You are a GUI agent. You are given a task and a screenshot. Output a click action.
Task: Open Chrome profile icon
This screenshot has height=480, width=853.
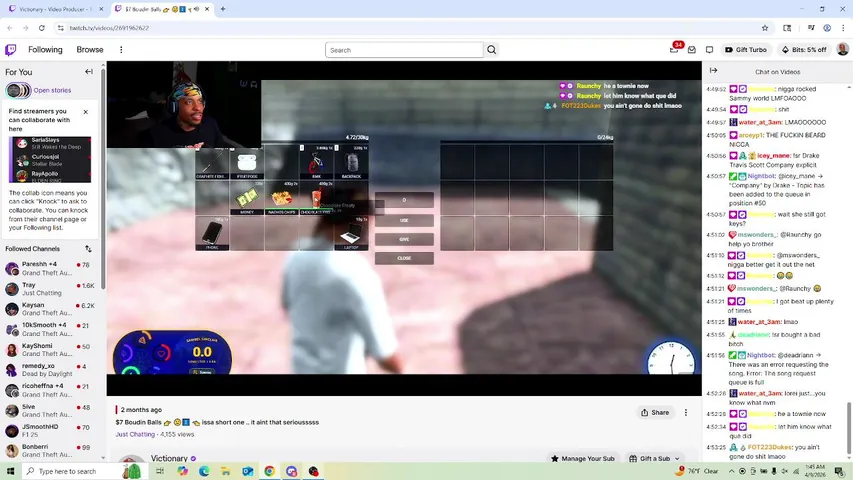(827, 28)
